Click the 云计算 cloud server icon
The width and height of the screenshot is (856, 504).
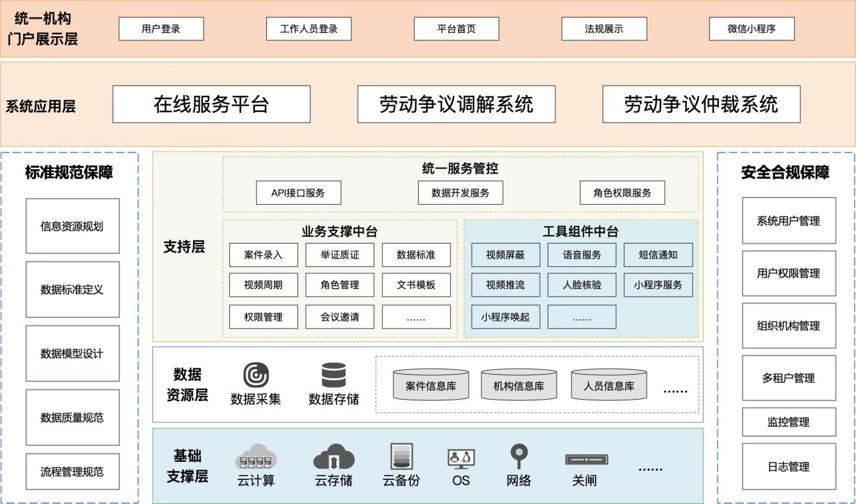(256, 457)
